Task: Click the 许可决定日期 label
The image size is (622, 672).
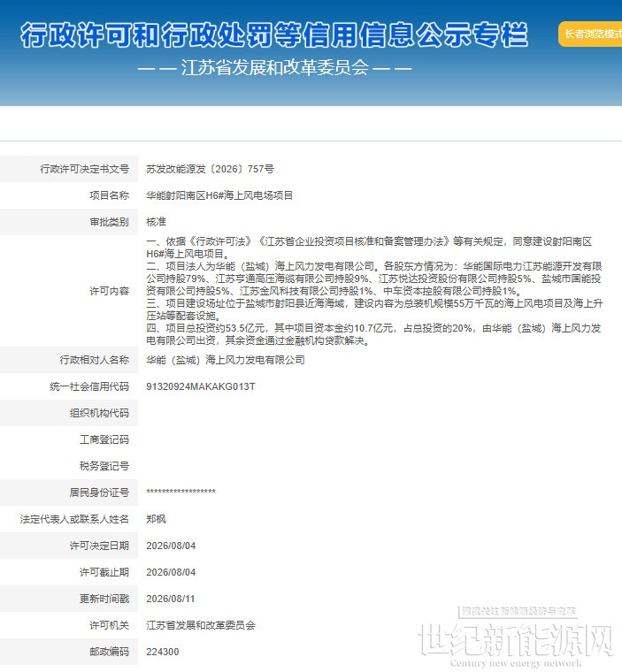Action: pyautogui.click(x=99, y=546)
